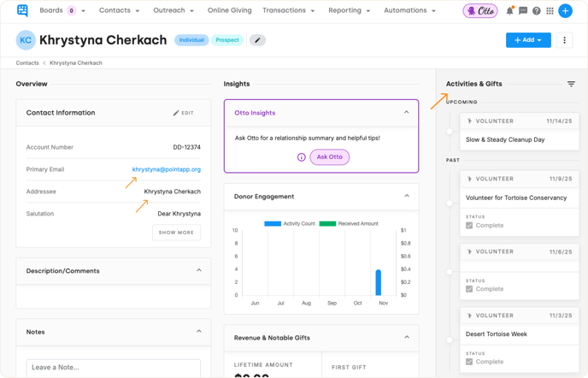The width and height of the screenshot is (588, 378).
Task: Click inside the Leave a Note field
Action: 113,368
